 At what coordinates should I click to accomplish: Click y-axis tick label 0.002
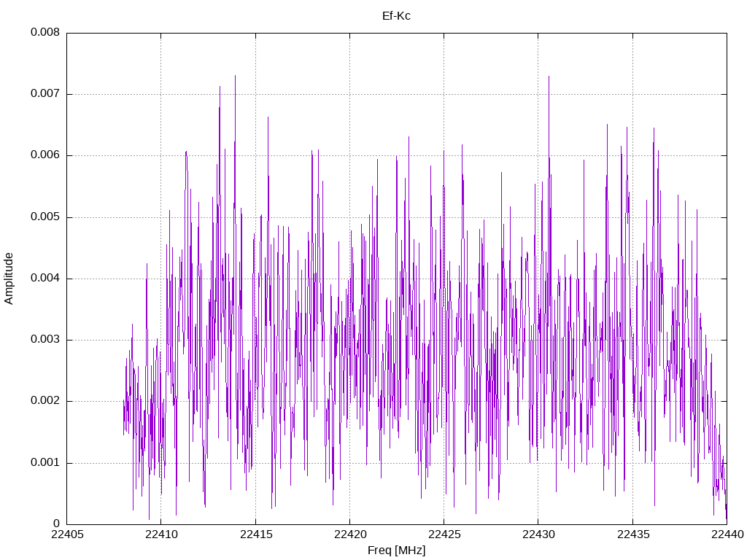(x=45, y=401)
